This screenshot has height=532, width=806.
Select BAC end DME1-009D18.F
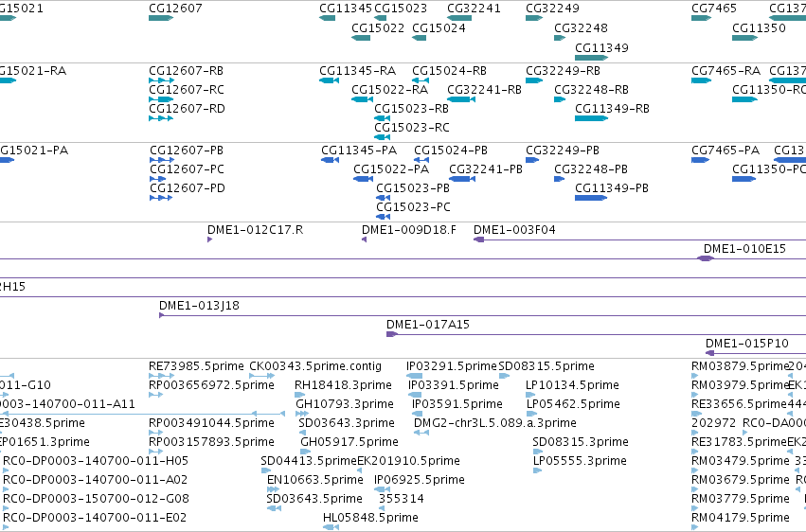pos(408,229)
